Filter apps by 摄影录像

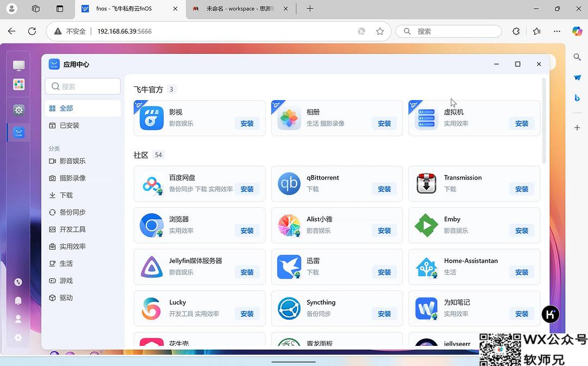[83, 178]
